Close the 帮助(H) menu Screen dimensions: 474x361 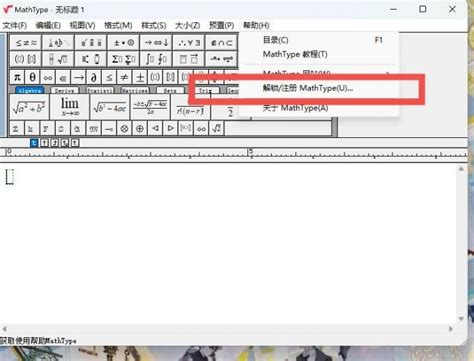coord(256,25)
